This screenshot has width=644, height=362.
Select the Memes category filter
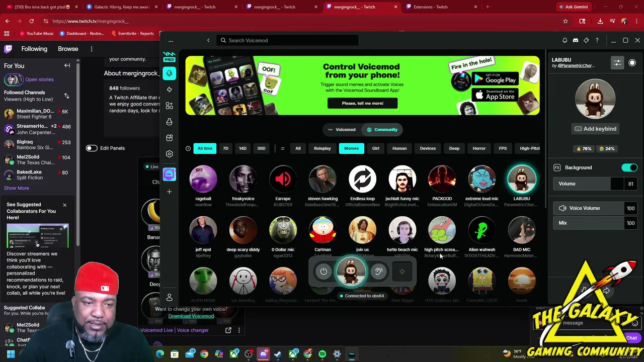tap(352, 148)
